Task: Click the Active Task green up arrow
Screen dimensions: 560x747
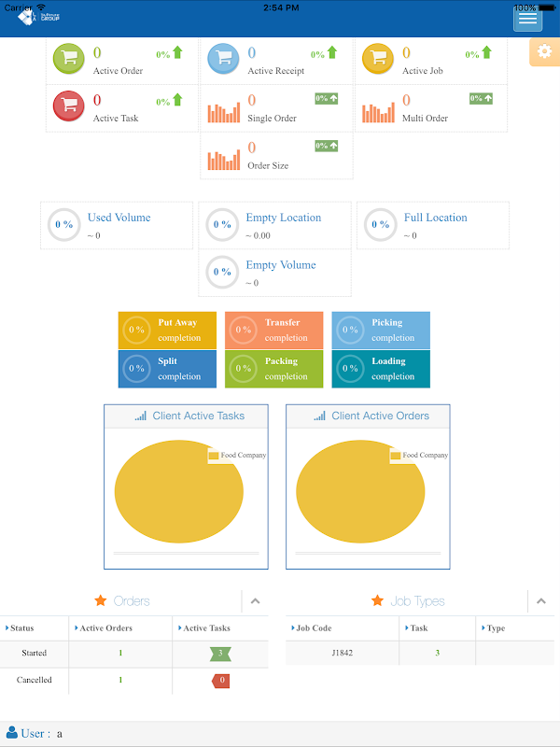Action: click(x=177, y=100)
